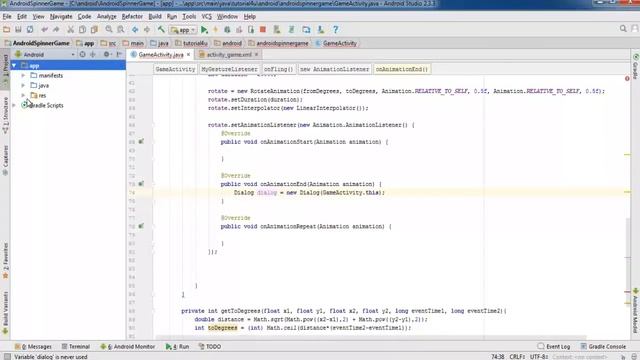Open the File menu

coord(7,17)
